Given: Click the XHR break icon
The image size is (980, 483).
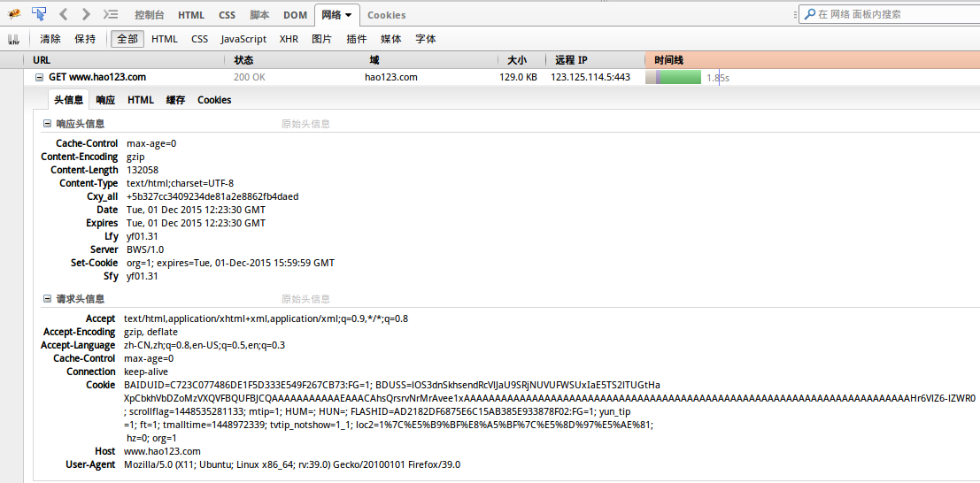Looking at the screenshot, I should click(14, 39).
